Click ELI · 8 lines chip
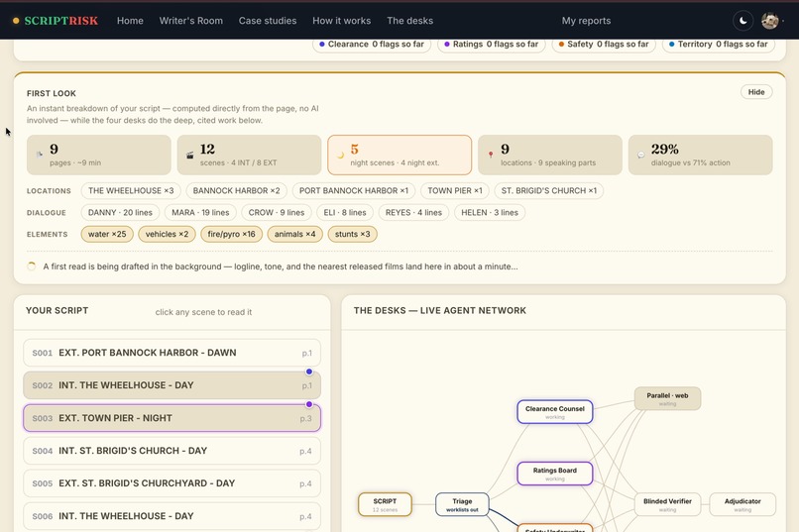The height and width of the screenshot is (532, 799). pyautogui.click(x=345, y=213)
